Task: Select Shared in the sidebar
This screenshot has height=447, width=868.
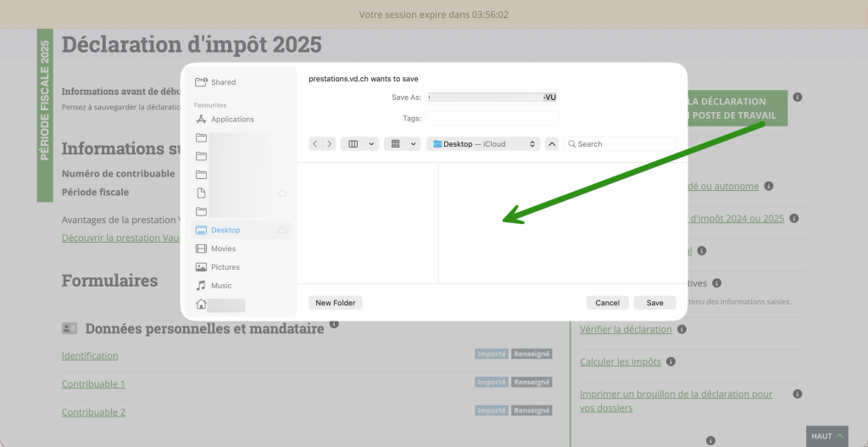Action: point(223,82)
